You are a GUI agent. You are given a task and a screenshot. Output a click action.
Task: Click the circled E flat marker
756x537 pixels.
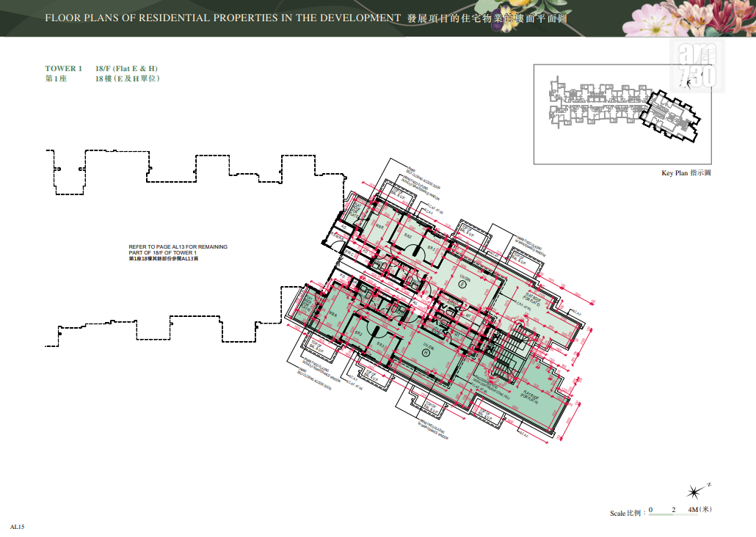[462, 285]
